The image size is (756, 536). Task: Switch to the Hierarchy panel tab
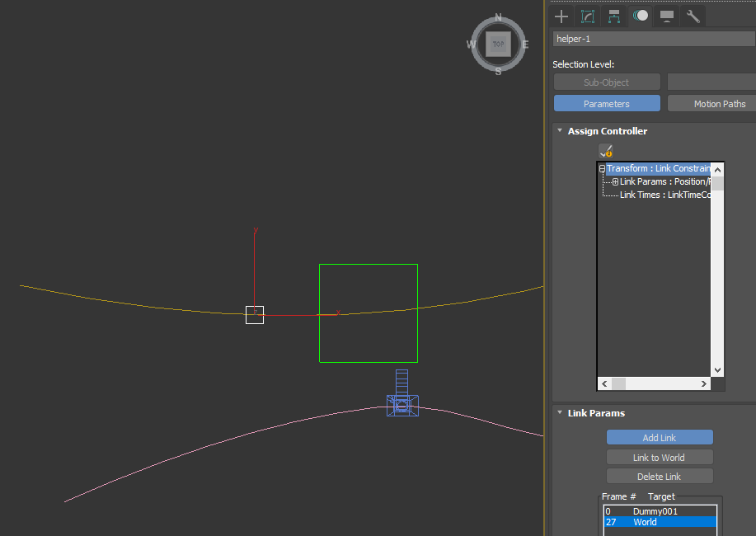(614, 16)
